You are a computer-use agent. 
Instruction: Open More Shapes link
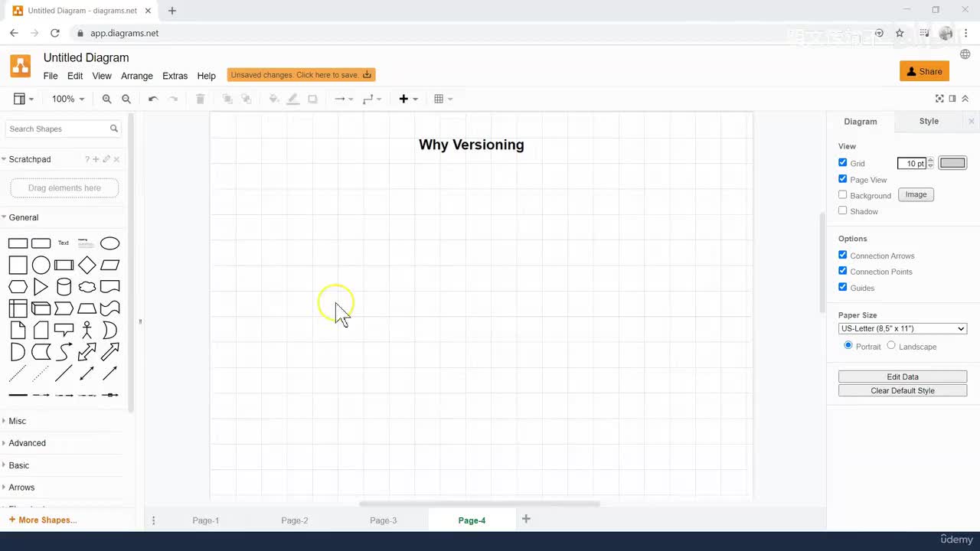tap(43, 520)
